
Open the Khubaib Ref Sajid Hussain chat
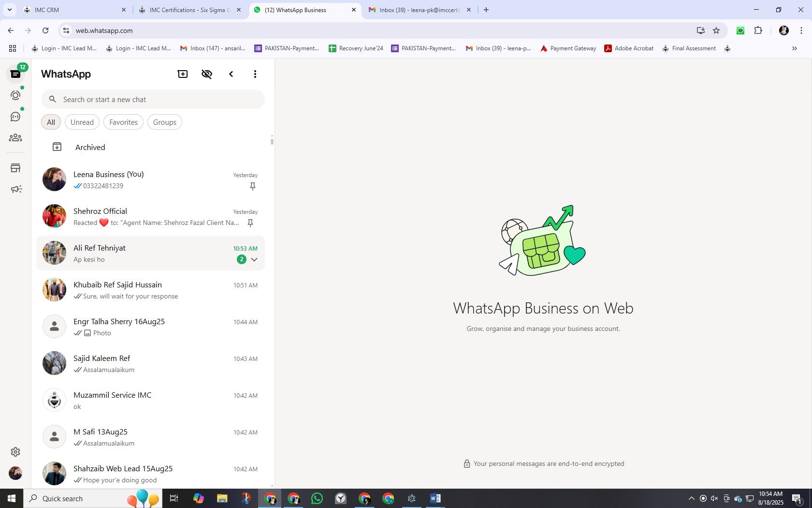coord(150,290)
